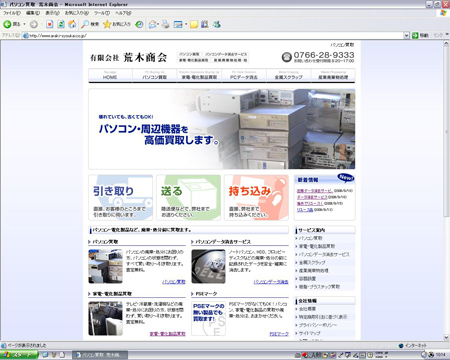This screenshot has height=360, width=450.
Task: Expand the address bar dropdown
Action: click(406, 35)
